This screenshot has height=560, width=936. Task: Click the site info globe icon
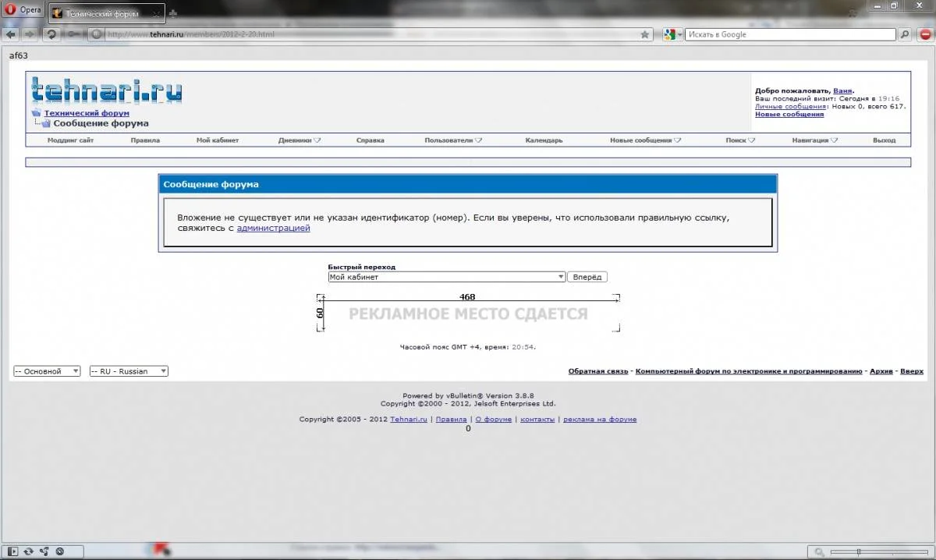point(97,34)
